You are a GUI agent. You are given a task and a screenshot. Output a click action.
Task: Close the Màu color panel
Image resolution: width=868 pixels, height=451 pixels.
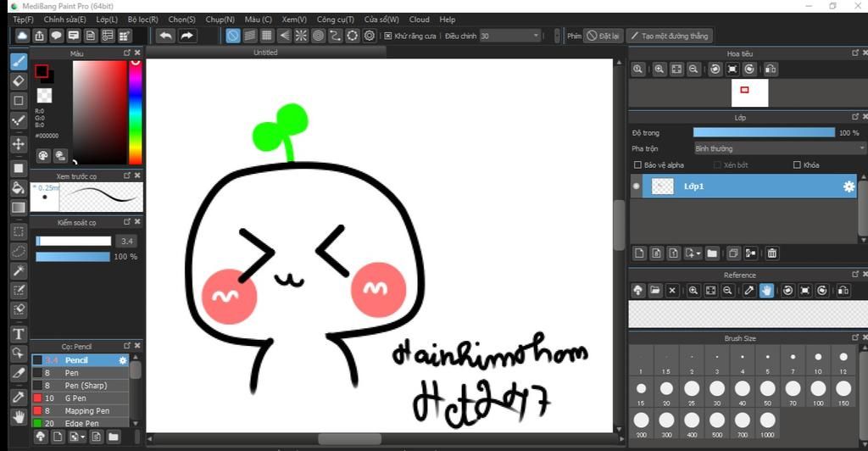(x=138, y=53)
